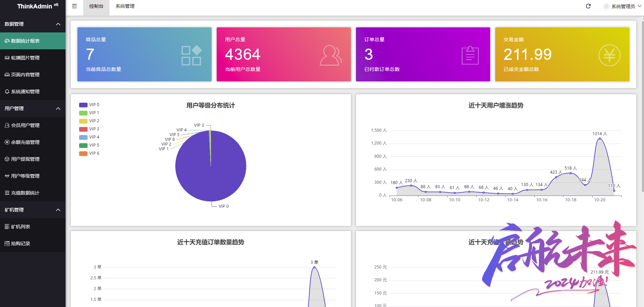The image size is (644, 307).
Task: Toggle VIP 6 legend entry
Action: [89, 153]
